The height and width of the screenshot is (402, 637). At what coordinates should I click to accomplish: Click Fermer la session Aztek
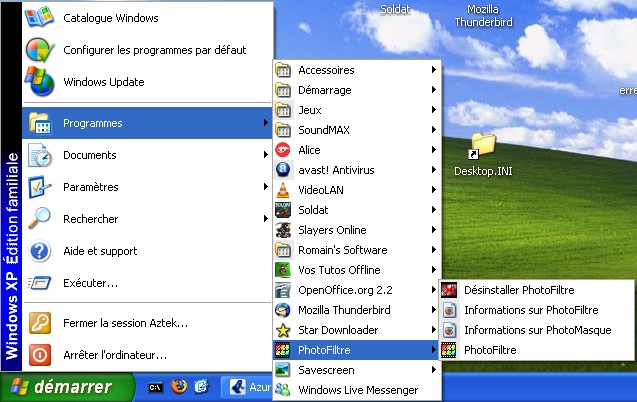click(125, 323)
